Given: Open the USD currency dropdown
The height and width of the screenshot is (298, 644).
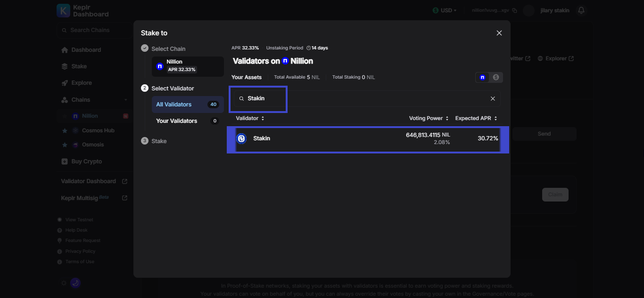Looking at the screenshot, I should coord(445,10).
